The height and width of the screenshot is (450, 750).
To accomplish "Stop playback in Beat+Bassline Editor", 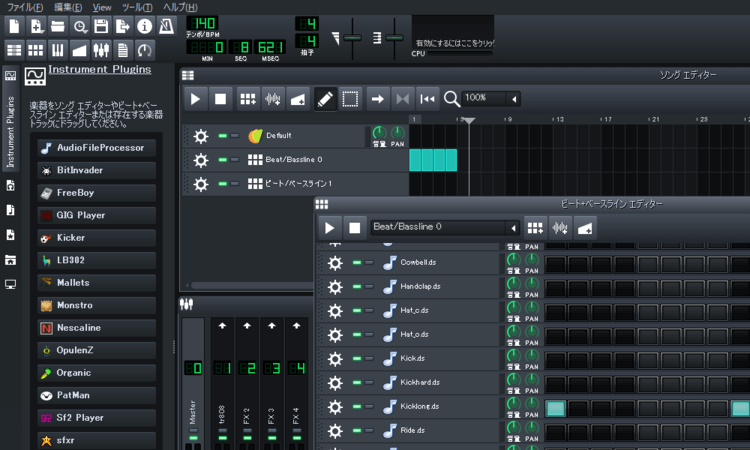I will click(x=354, y=228).
